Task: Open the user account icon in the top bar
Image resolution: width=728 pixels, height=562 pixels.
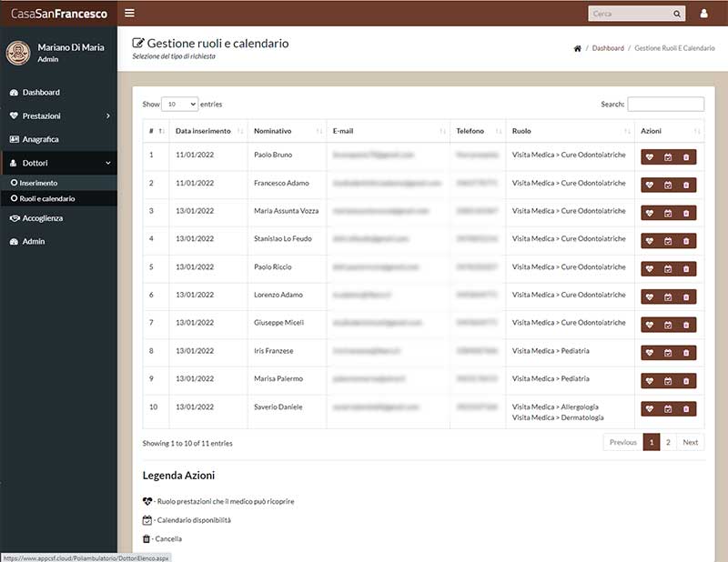Action: 703,14
